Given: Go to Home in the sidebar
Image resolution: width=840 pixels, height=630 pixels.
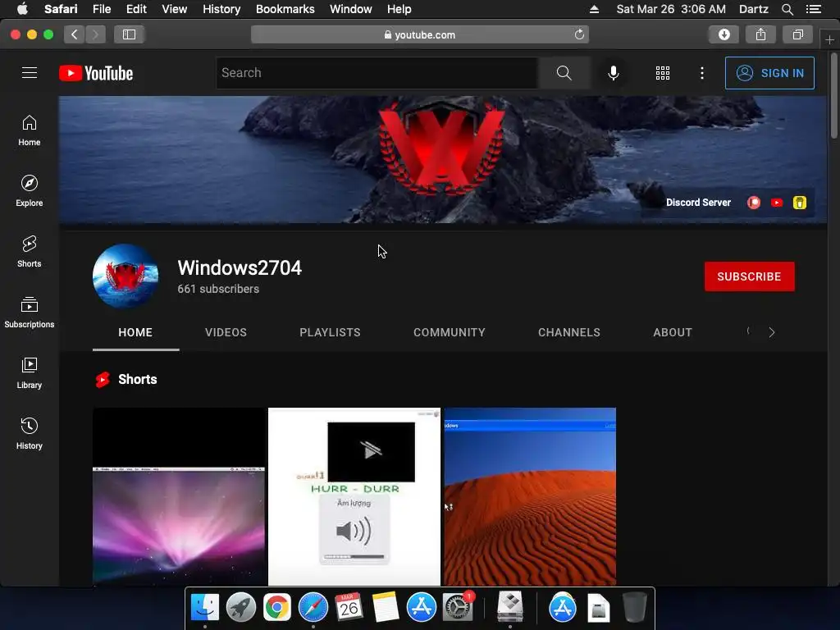Looking at the screenshot, I should point(30,130).
